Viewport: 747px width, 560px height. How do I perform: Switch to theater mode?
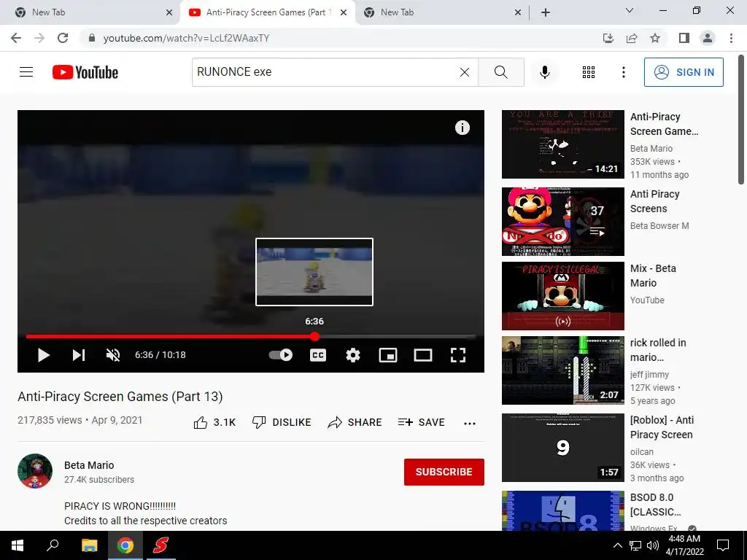(x=423, y=355)
